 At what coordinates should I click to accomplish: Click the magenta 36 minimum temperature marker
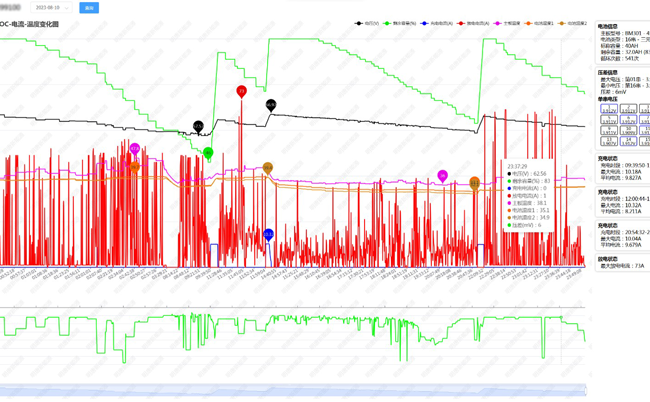pos(442,176)
